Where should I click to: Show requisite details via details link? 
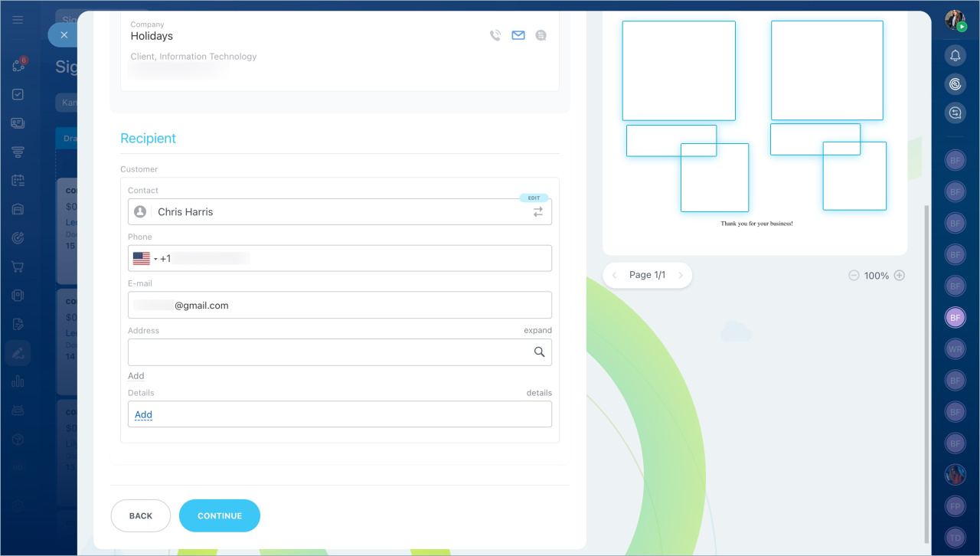[x=539, y=393]
